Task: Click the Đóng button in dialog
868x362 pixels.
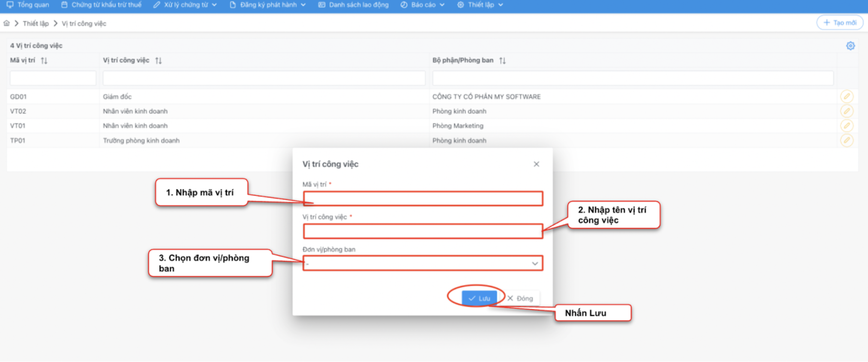Action: coord(520,298)
